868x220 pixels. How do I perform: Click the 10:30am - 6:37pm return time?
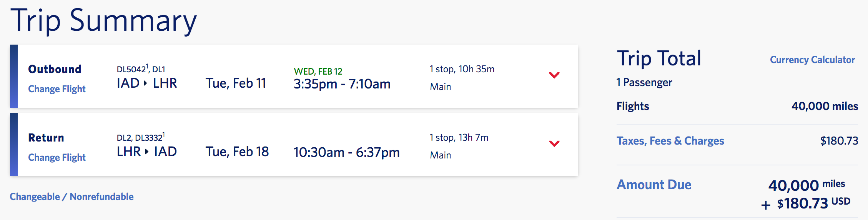click(346, 152)
